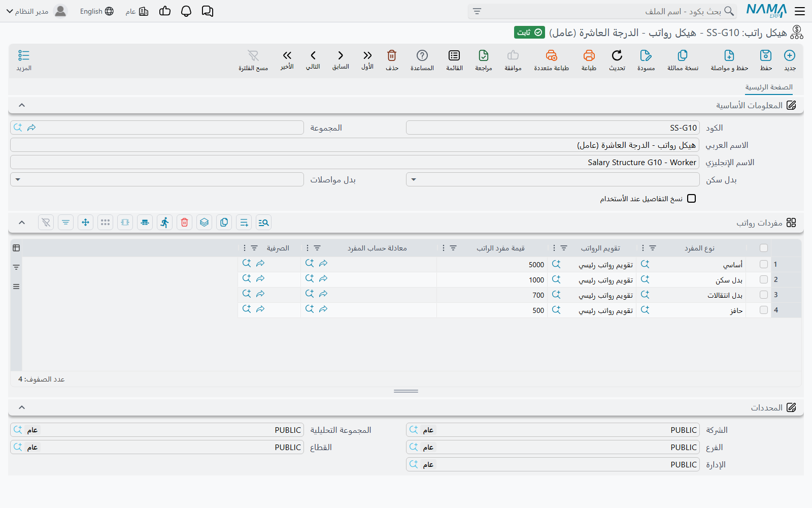The width and height of the screenshot is (812, 508).
Task: Toggle نسخ التفاصيل عند الأستخدام checkbox
Action: click(691, 199)
